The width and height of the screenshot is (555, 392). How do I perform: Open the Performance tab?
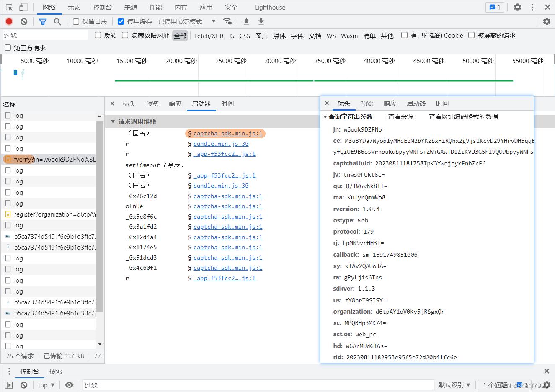click(156, 7)
